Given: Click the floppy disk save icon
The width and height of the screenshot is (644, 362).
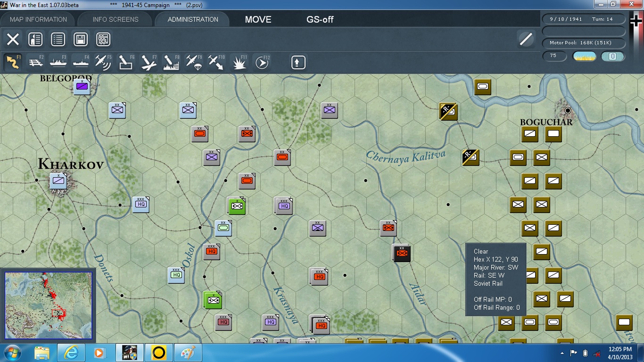Looking at the screenshot, I should point(81,39).
